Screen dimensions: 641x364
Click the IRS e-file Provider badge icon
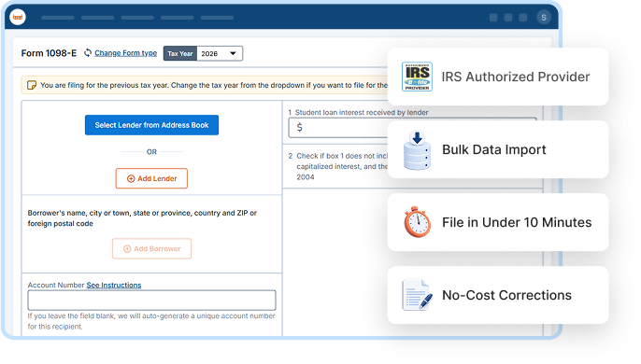pyautogui.click(x=417, y=77)
